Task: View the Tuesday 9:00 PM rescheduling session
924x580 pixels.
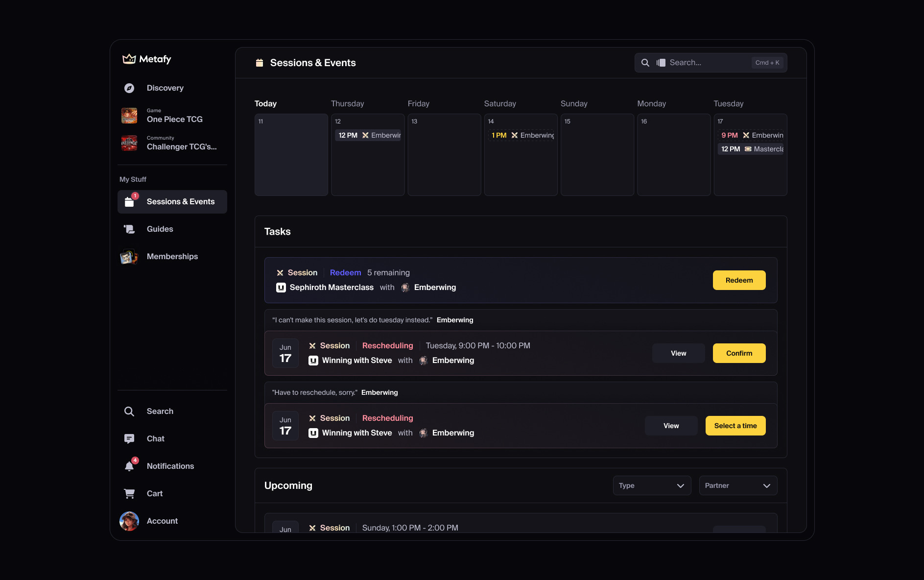Action: click(679, 353)
